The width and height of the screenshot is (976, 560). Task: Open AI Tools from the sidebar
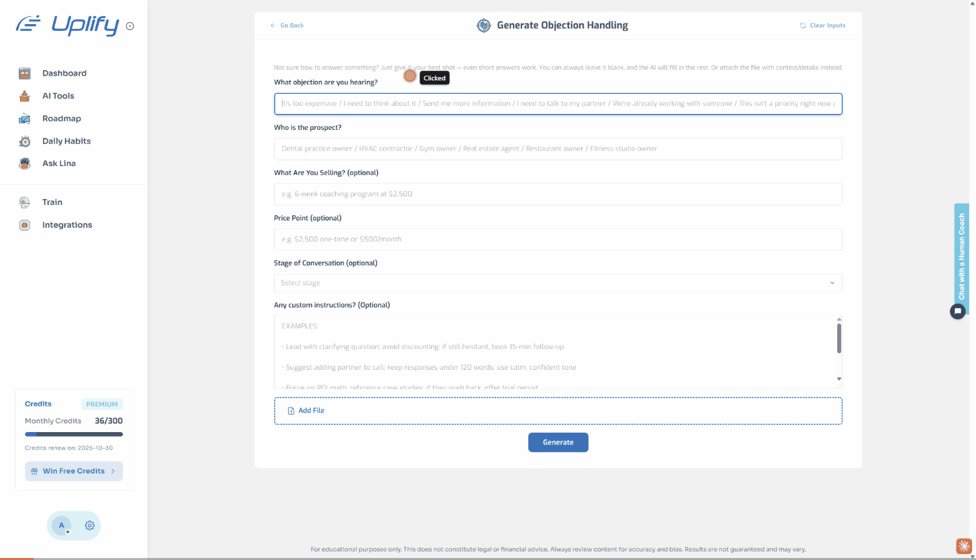25,96
